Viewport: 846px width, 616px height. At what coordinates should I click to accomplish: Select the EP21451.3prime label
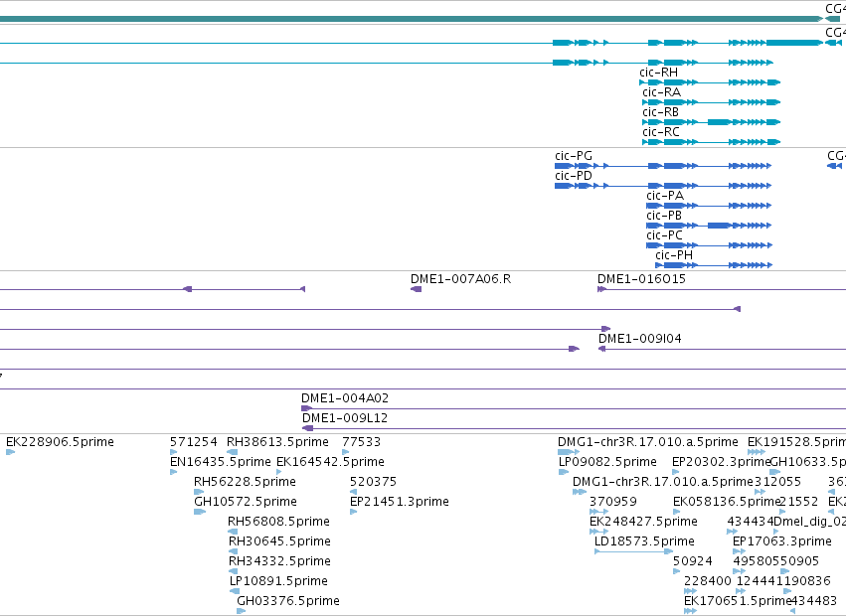(x=400, y=502)
